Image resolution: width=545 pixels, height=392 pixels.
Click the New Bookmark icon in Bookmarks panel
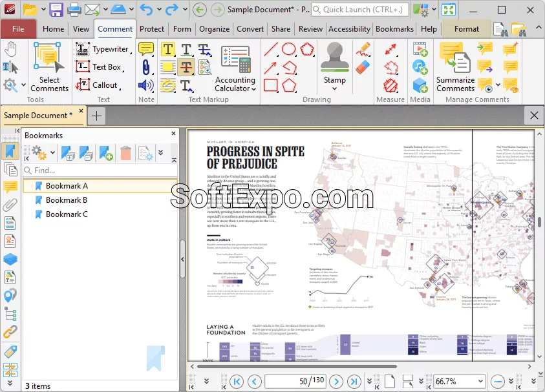[105, 152]
